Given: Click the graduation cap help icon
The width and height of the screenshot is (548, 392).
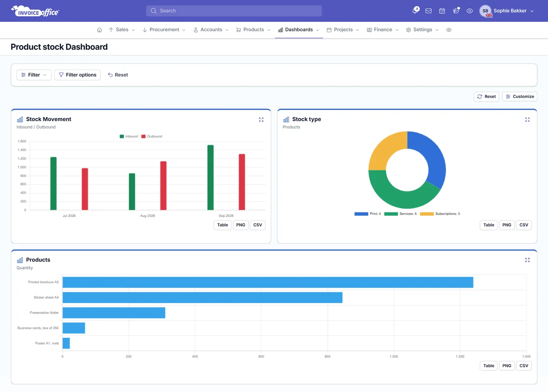Looking at the screenshot, I should [456, 11].
